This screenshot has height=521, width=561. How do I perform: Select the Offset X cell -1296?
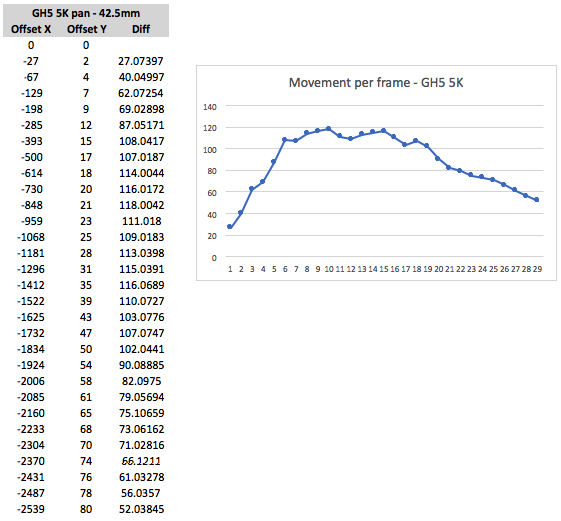point(31,269)
